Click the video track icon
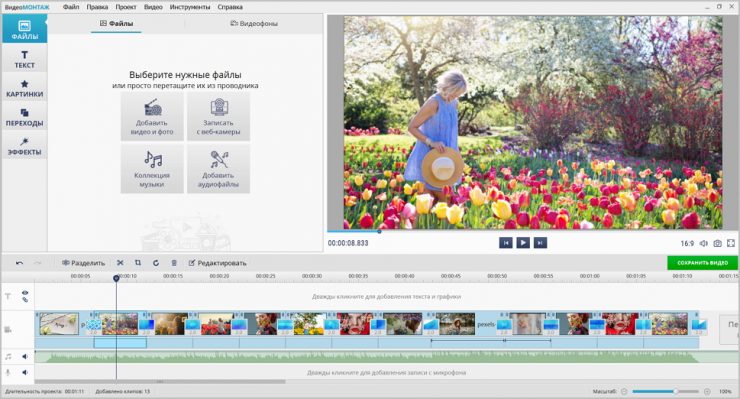 (8, 330)
